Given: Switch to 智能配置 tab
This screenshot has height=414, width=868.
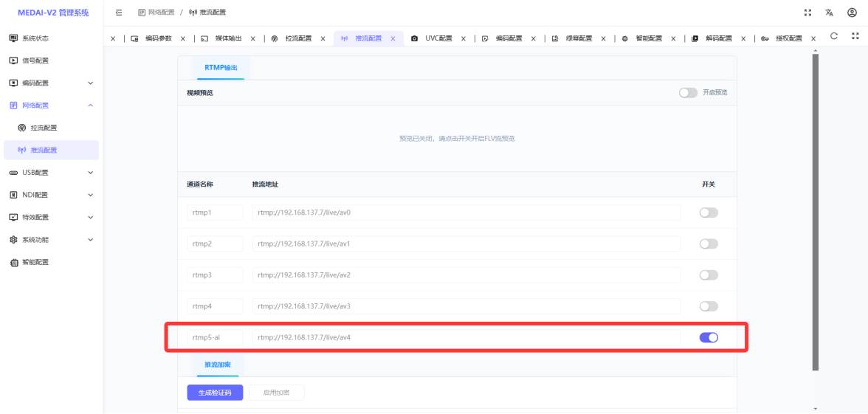Looking at the screenshot, I should [x=649, y=38].
